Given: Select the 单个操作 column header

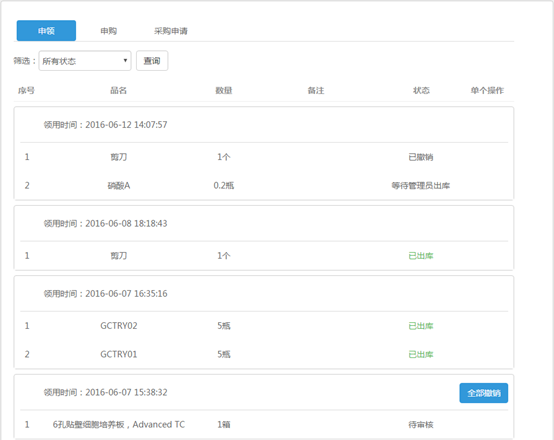Looking at the screenshot, I should pyautogui.click(x=487, y=90).
